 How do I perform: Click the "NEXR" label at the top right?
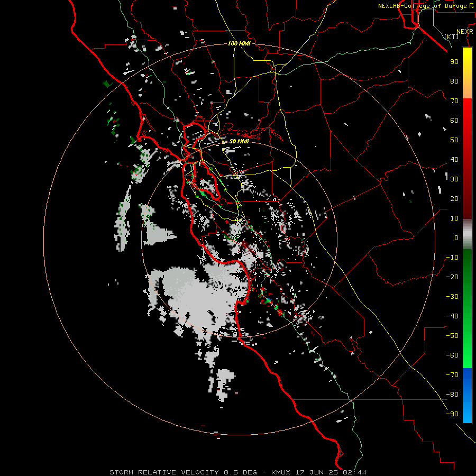pyautogui.click(x=464, y=32)
